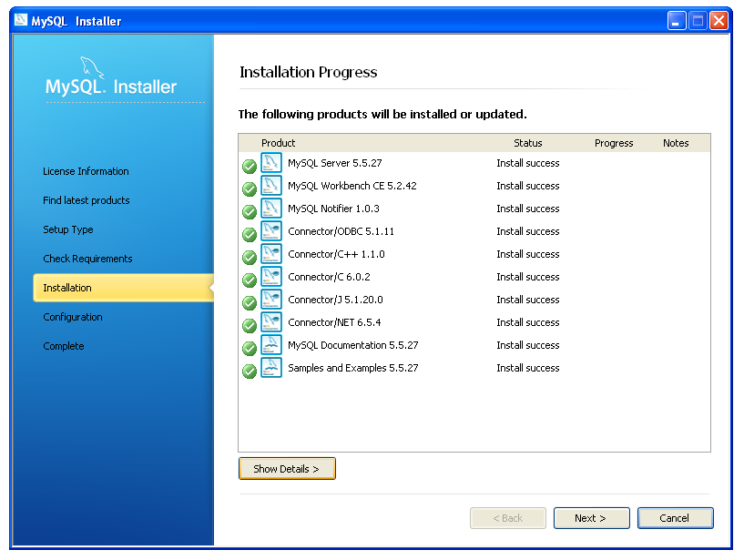
Task: Select the Connector/C 6.0.2 text
Action: point(329,277)
